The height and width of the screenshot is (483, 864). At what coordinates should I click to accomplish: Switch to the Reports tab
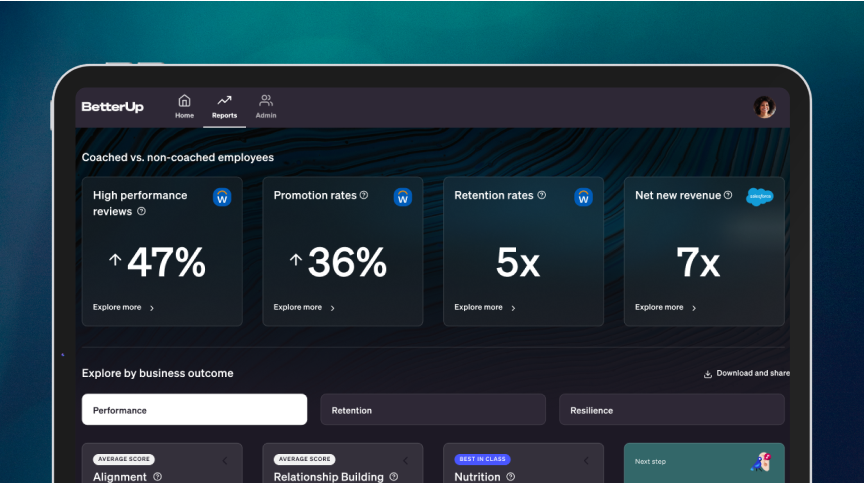click(x=224, y=106)
